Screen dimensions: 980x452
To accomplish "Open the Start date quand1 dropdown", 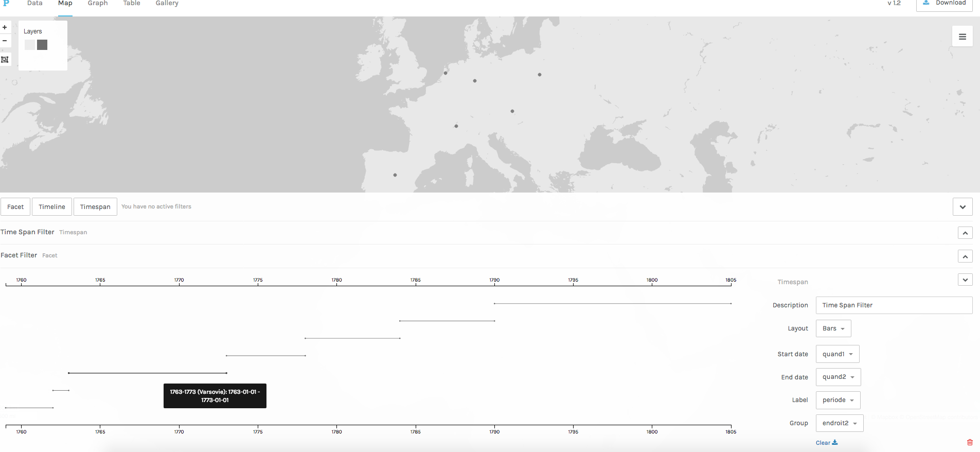I will coord(837,354).
